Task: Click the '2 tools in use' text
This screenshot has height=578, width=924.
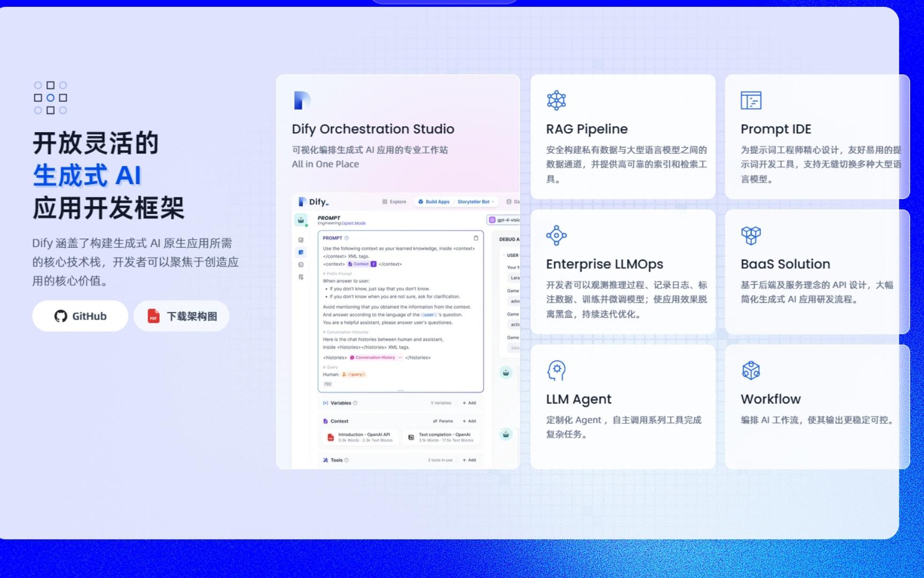Action: (x=440, y=460)
